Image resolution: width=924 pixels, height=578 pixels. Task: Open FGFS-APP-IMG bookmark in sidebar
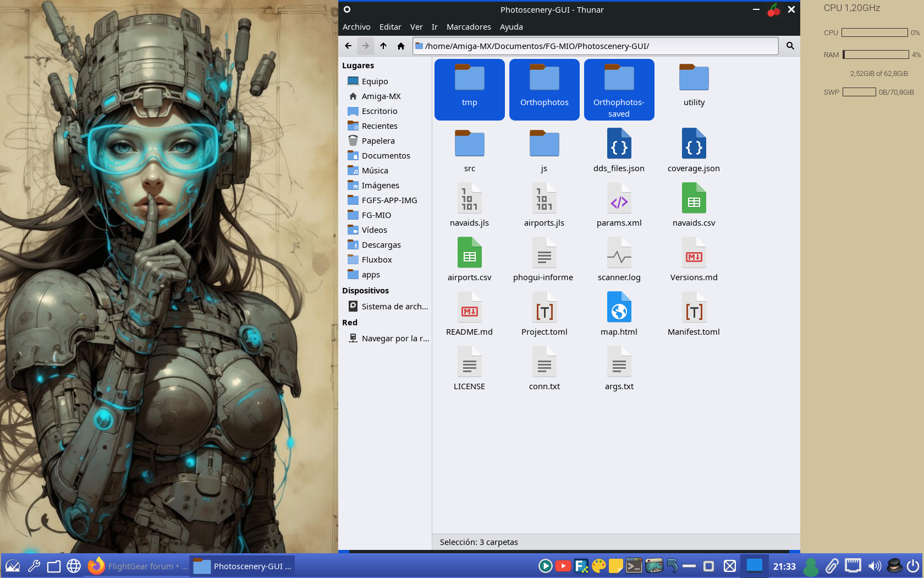click(385, 200)
